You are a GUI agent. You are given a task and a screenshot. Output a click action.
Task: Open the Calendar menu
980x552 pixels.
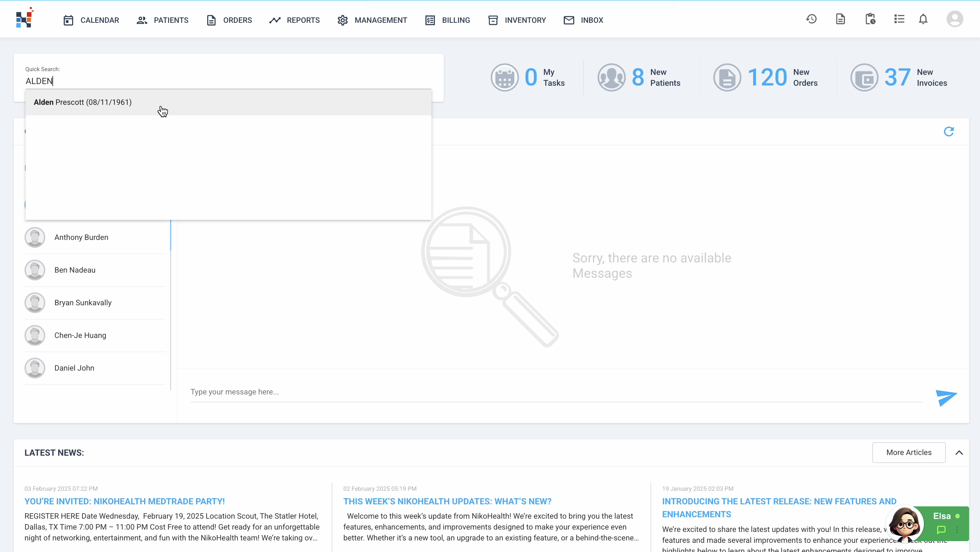(x=91, y=20)
